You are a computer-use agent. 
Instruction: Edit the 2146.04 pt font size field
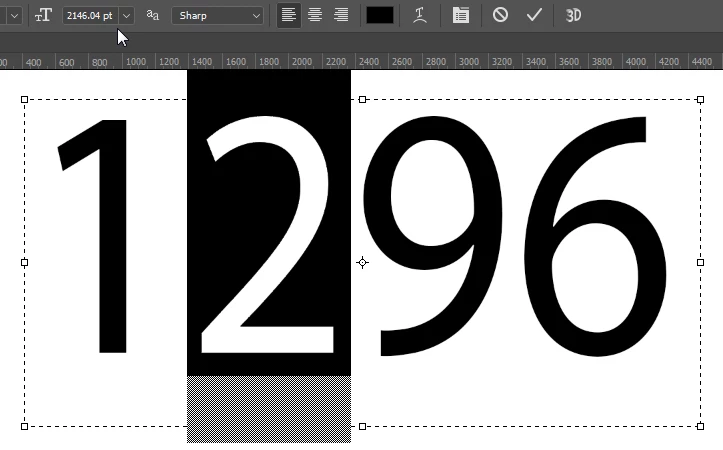click(90, 16)
